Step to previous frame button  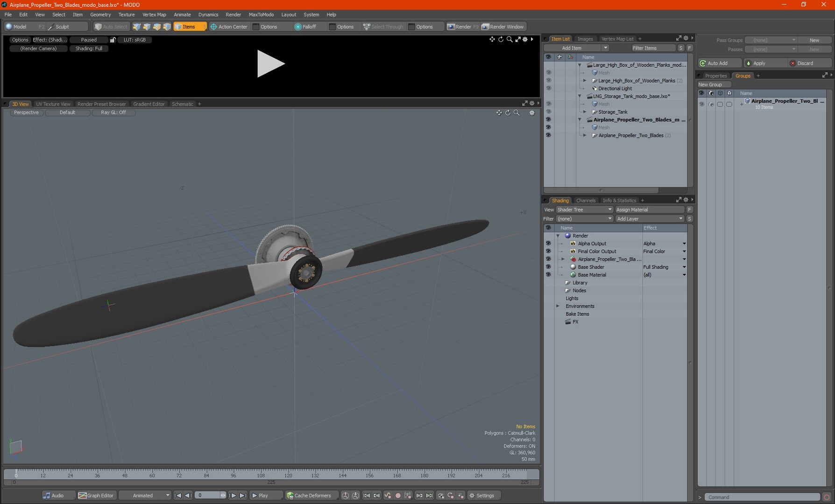point(188,496)
